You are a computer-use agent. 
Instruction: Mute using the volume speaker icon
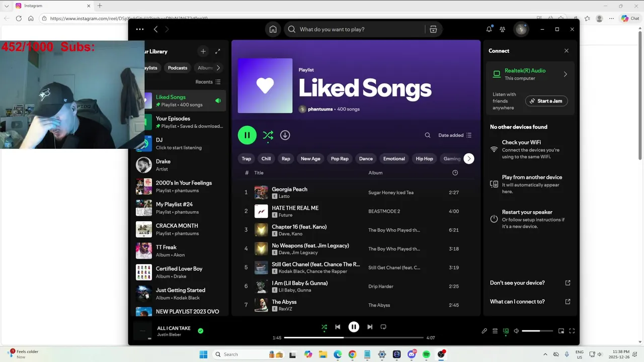click(x=517, y=331)
